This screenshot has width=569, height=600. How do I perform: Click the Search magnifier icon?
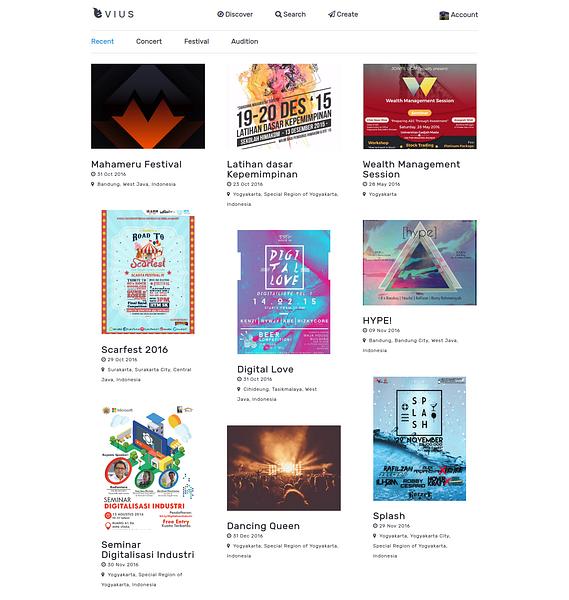click(278, 15)
